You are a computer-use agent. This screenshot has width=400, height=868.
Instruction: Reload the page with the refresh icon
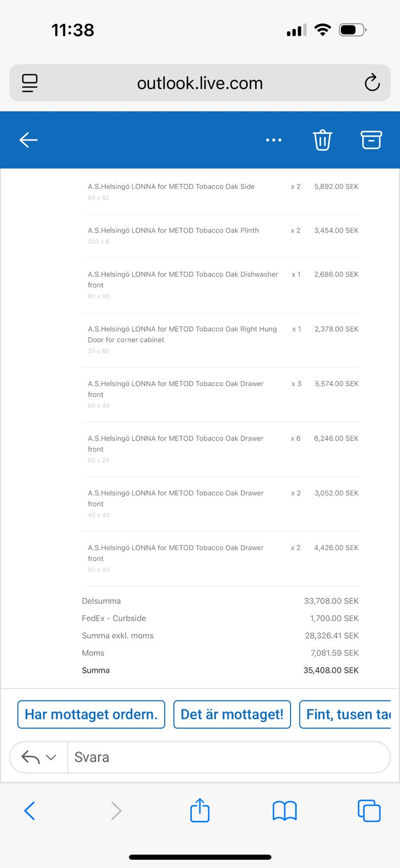tap(372, 83)
